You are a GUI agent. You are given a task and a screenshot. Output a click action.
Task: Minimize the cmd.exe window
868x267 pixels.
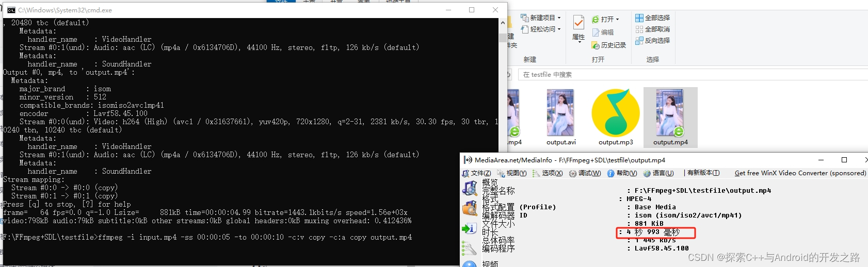coord(448,10)
